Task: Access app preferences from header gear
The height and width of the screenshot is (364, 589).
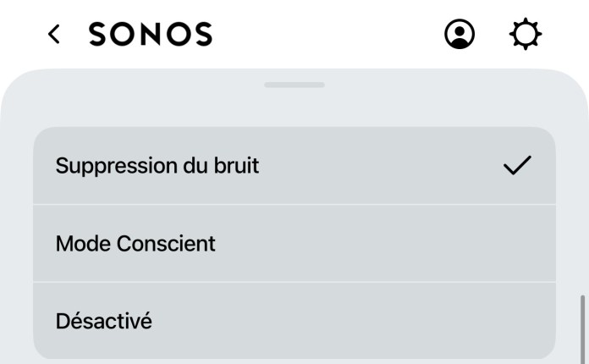Action: coord(526,34)
